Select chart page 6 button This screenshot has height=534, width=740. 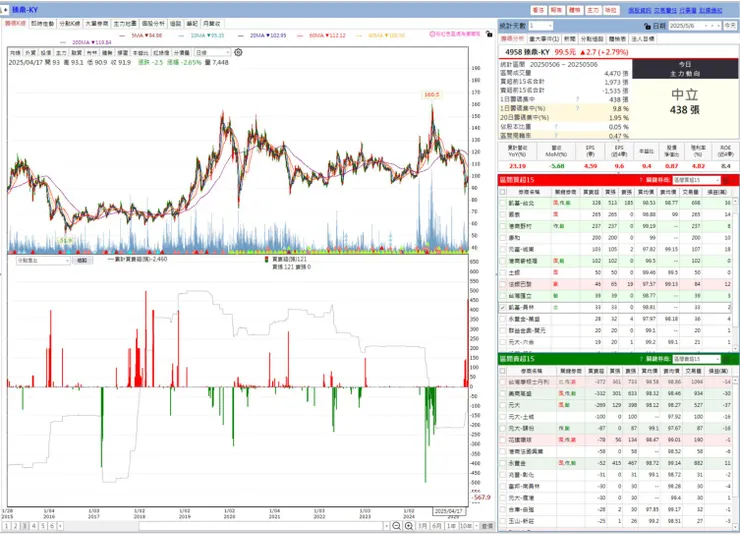point(51,526)
